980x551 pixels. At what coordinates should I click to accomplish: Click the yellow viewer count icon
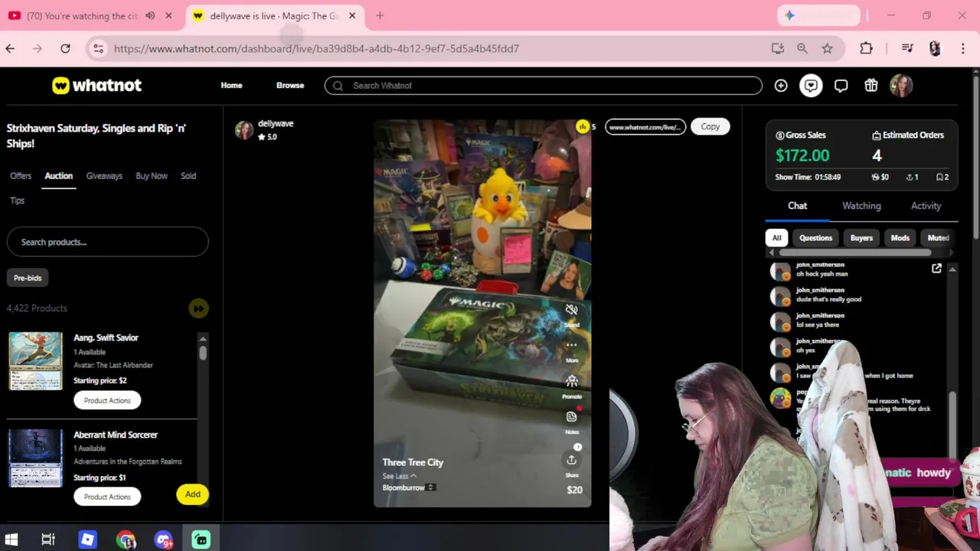click(x=583, y=126)
